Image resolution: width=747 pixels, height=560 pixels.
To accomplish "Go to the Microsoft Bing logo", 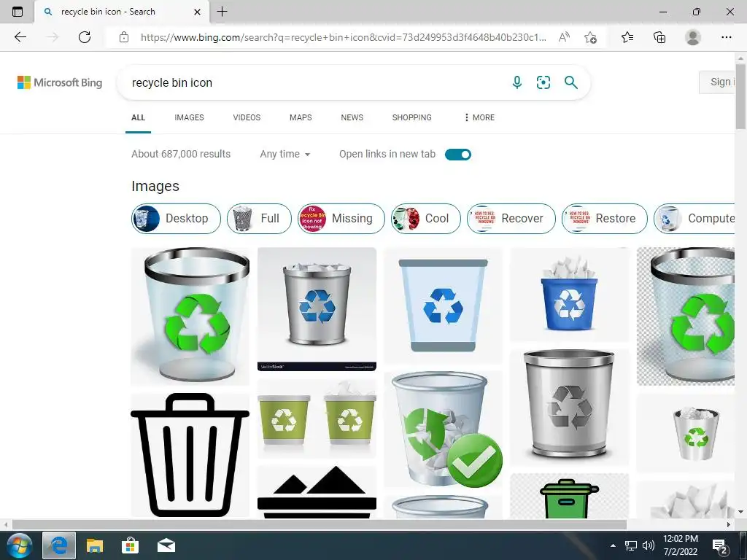I will [x=60, y=82].
